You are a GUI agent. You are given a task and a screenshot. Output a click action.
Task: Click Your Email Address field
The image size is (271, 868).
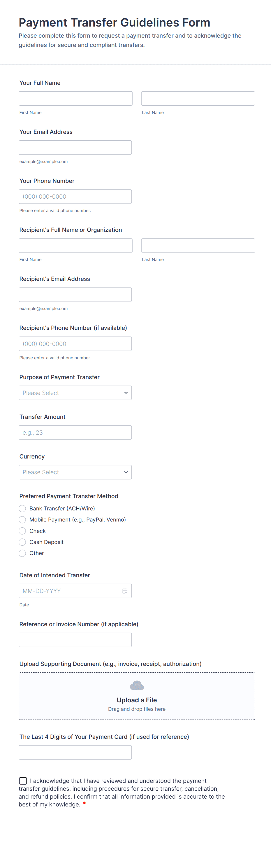pos(75,148)
